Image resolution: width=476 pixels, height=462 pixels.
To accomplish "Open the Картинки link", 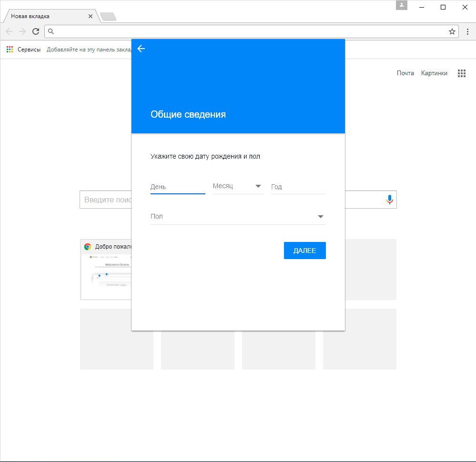I will click(x=434, y=73).
